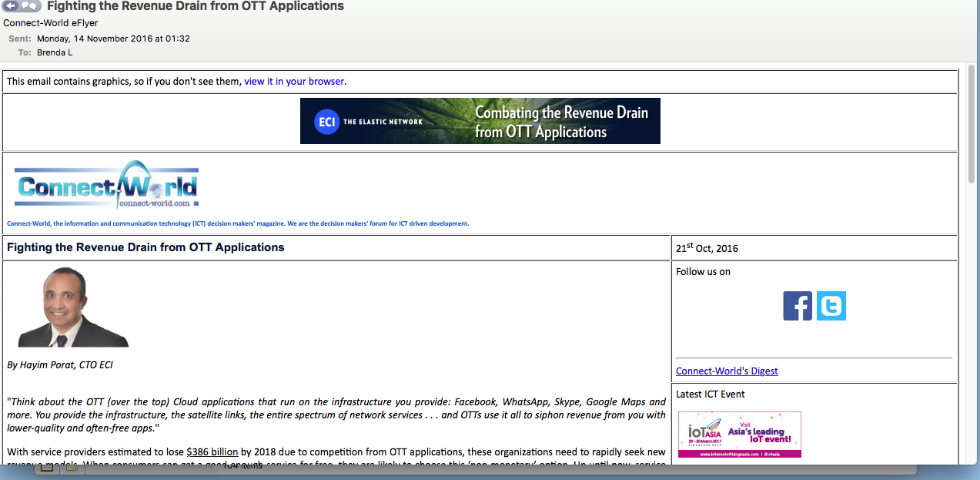This screenshot has height=480, width=980.
Task: Follow the '$386 billion' link in article
Action: pyautogui.click(x=212, y=452)
